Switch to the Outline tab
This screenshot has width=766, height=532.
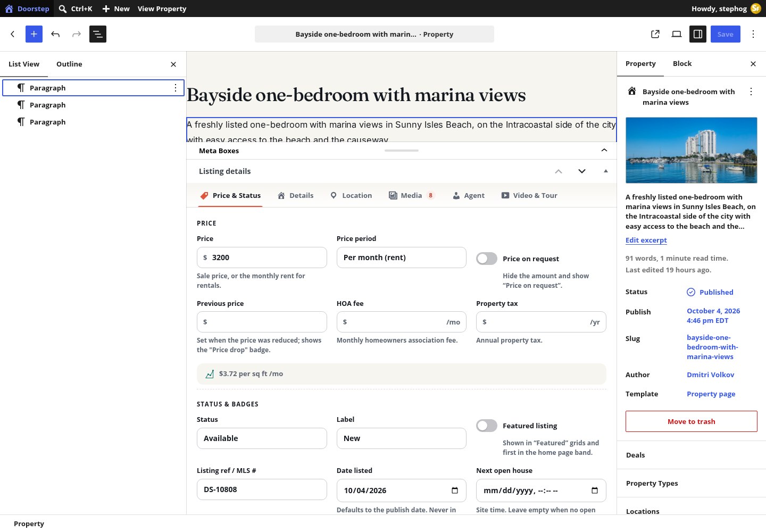point(69,64)
